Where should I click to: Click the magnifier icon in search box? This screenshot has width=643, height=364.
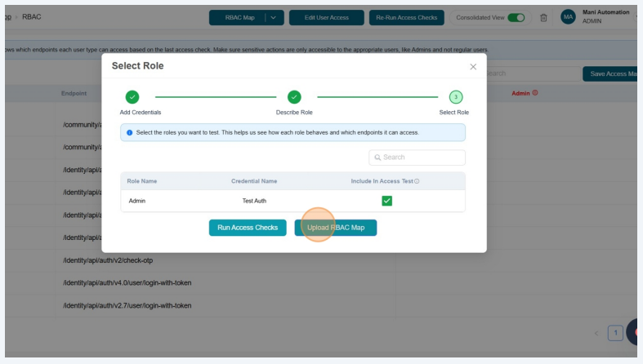(377, 158)
